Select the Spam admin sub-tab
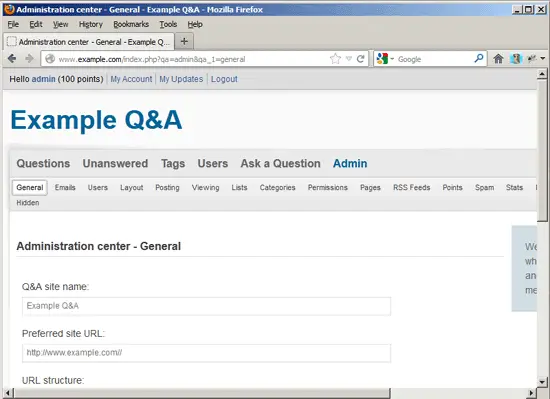The height and width of the screenshot is (399, 550). click(484, 188)
